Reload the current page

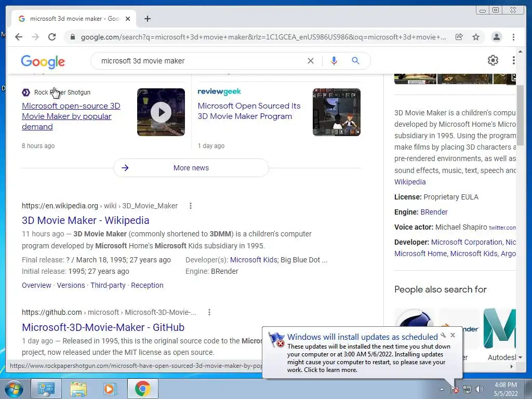click(x=52, y=37)
